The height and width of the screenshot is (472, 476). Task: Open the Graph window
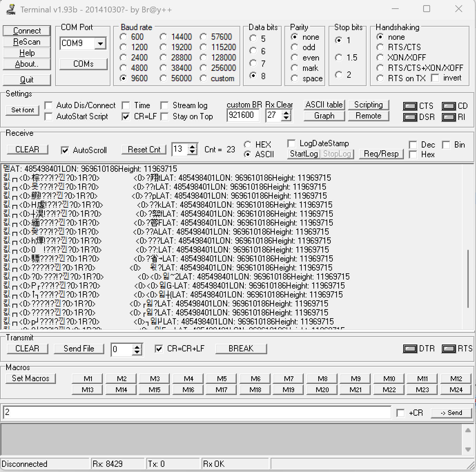[x=324, y=116]
